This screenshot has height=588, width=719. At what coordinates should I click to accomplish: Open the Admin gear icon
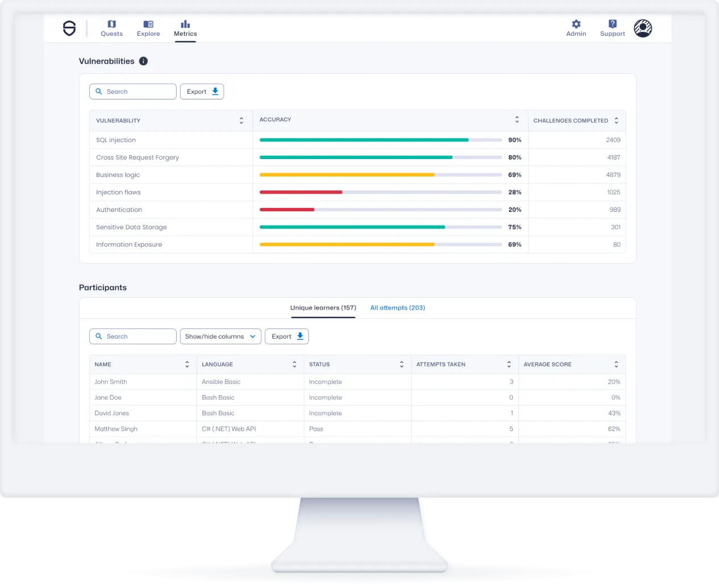576,24
